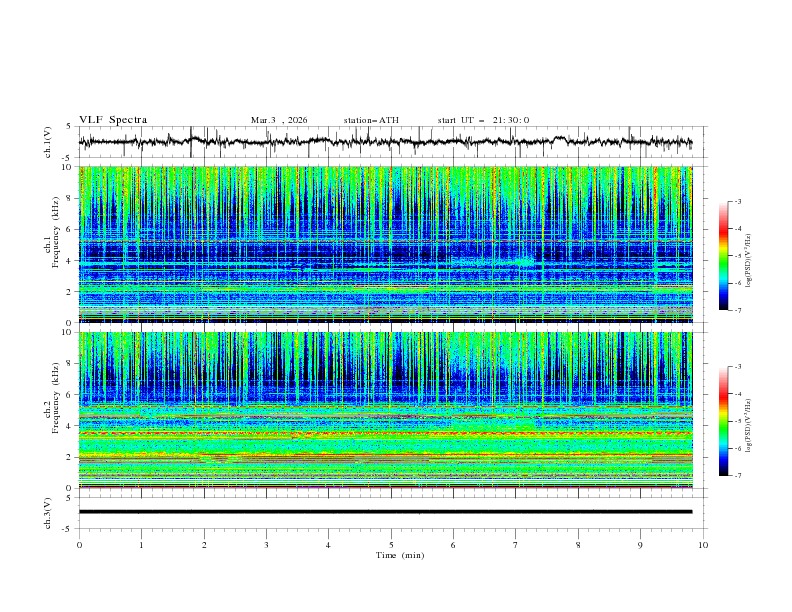
Task: Click the "-3" tick on ch.2 colorbar
Action: [x=737, y=367]
